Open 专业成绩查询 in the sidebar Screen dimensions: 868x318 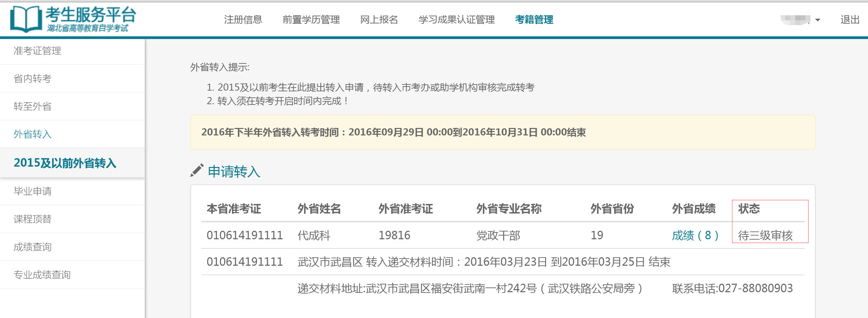[42, 275]
